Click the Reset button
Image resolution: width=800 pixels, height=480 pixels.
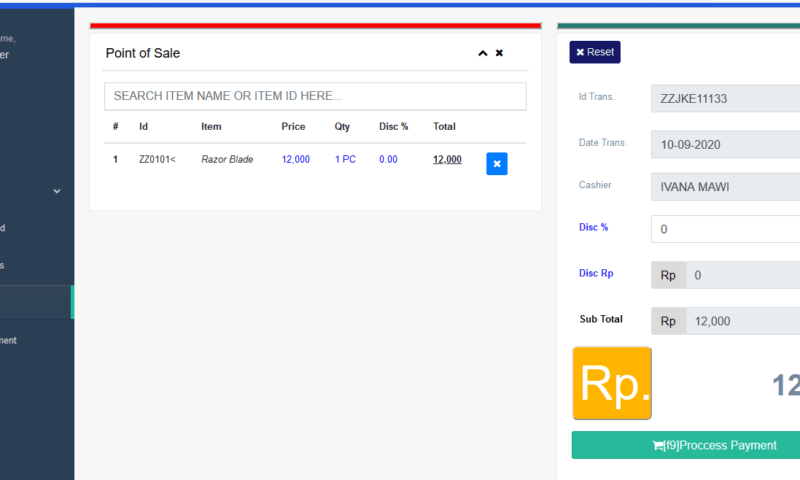[x=595, y=52]
